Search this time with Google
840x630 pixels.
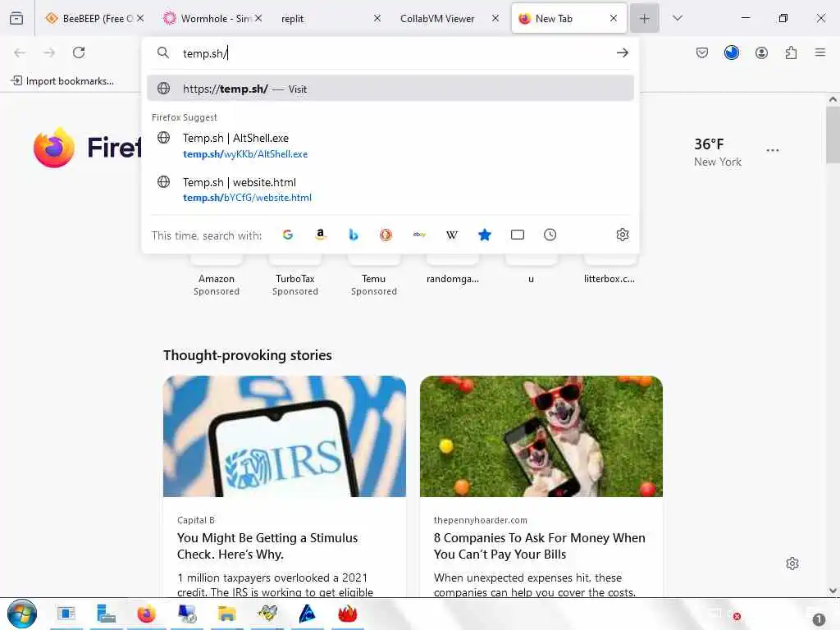click(x=288, y=235)
